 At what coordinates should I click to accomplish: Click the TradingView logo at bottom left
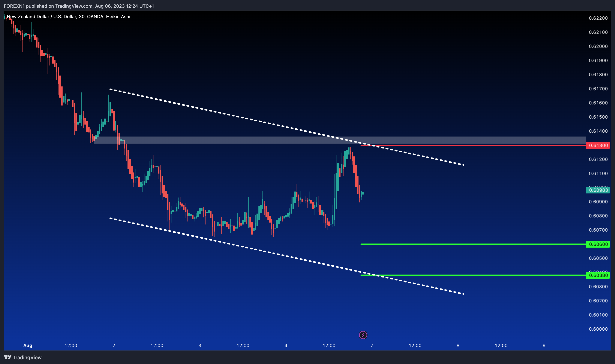point(22,357)
